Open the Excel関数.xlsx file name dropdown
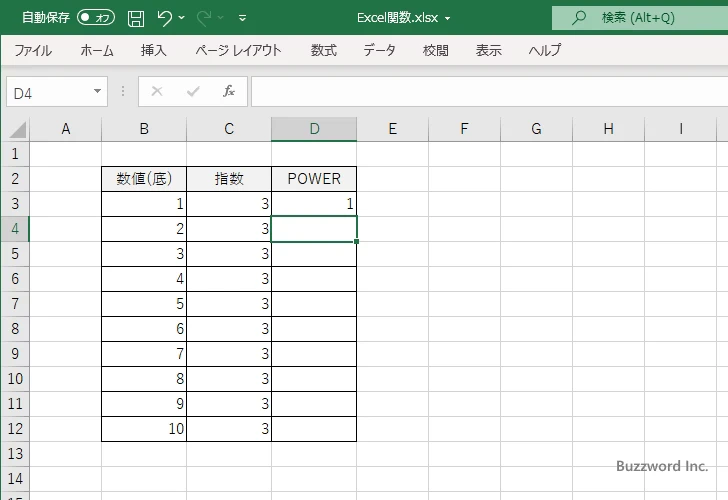This screenshot has width=728, height=500. pos(448,19)
